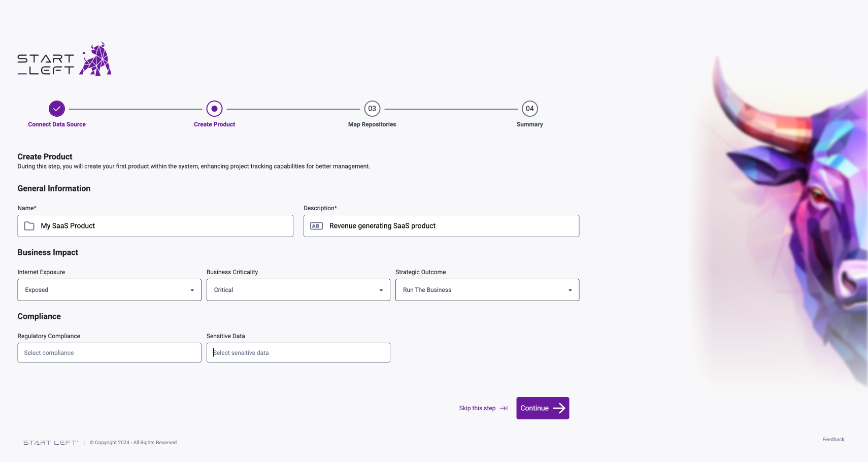Click the folder icon in the Name field

tap(29, 225)
